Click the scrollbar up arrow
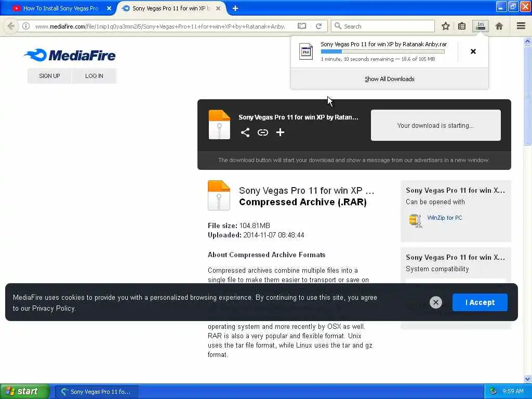 (527, 42)
